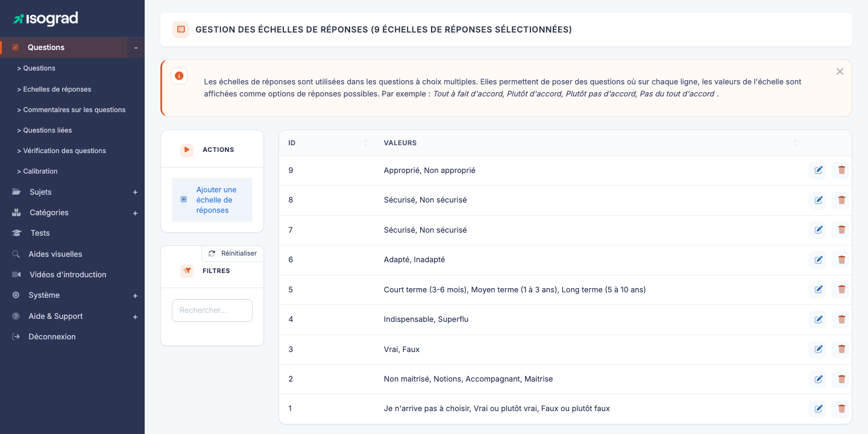The image size is (868, 434).
Task: Collapse the Questions sidebar section
Action: 136,48
